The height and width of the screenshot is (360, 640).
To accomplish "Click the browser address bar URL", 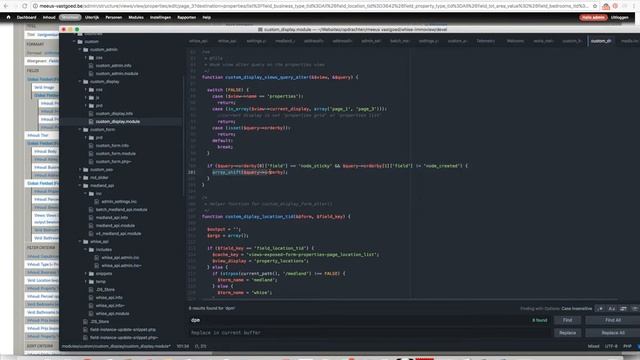I will pyautogui.click(x=313, y=6).
